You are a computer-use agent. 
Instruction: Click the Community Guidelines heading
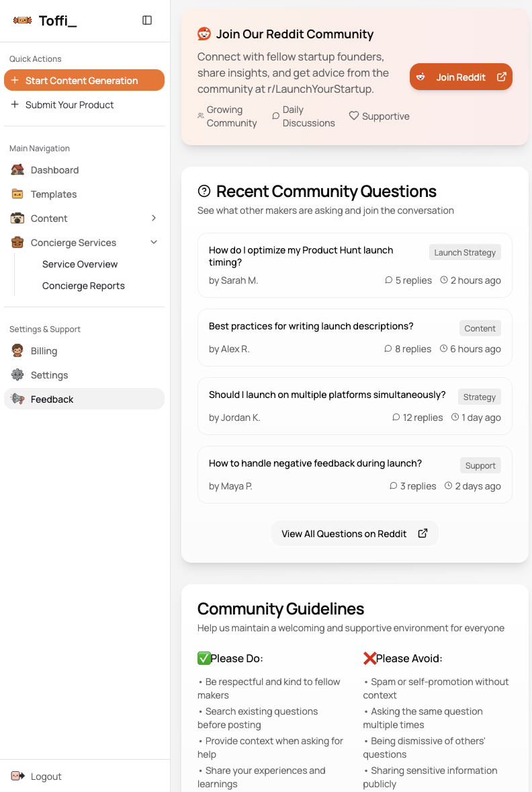[281, 608]
